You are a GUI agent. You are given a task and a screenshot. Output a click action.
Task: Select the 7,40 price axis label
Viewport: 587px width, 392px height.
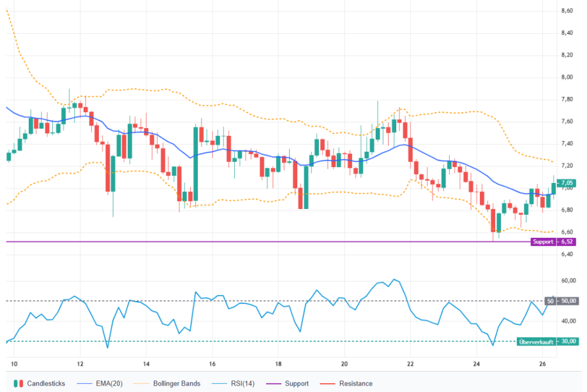(x=567, y=143)
